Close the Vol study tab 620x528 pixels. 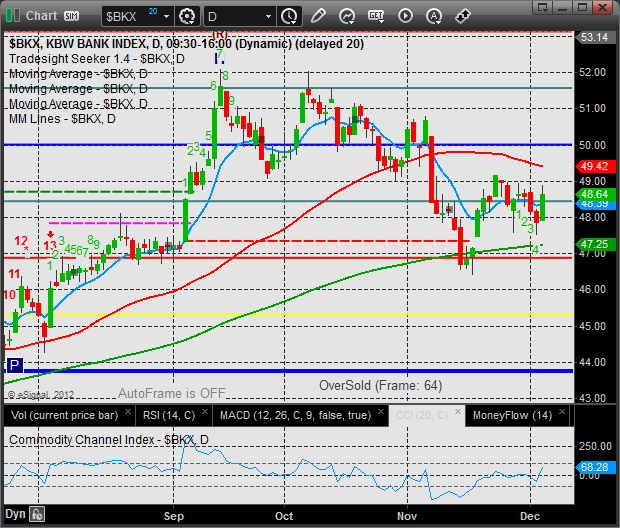(x=128, y=411)
